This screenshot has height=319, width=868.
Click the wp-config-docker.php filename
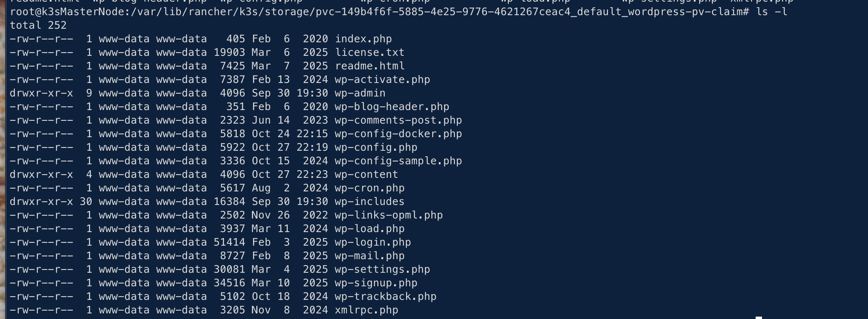tap(398, 134)
